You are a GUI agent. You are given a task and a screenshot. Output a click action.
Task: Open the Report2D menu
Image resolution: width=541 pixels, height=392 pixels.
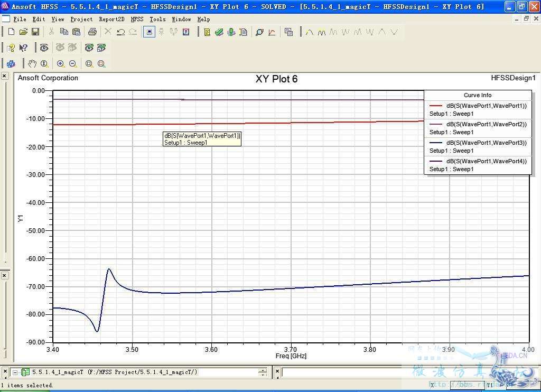pyautogui.click(x=111, y=19)
